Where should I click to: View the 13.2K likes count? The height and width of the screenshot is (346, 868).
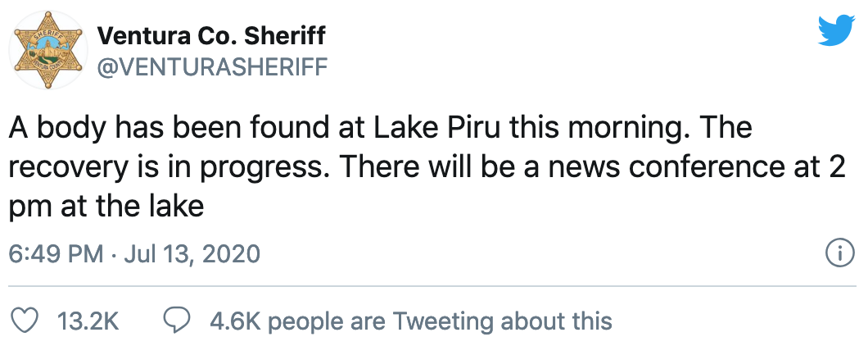click(x=88, y=321)
